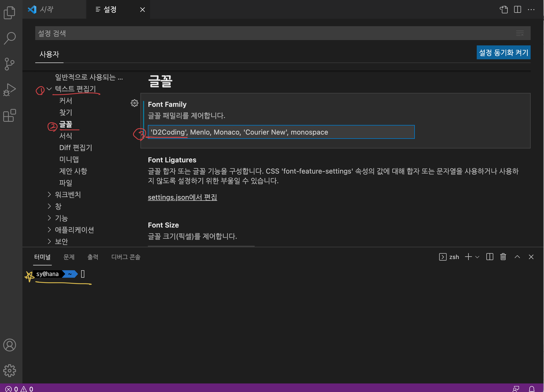The image size is (544, 392).
Task: Open editor More Actions menu
Action: tap(531, 10)
